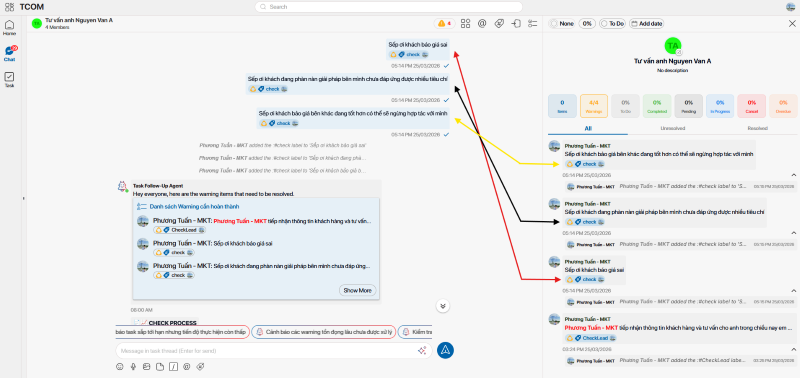This screenshot has width=800, height=378.
Task: Jump to latest messages with double-chevron button
Action: coord(443,306)
